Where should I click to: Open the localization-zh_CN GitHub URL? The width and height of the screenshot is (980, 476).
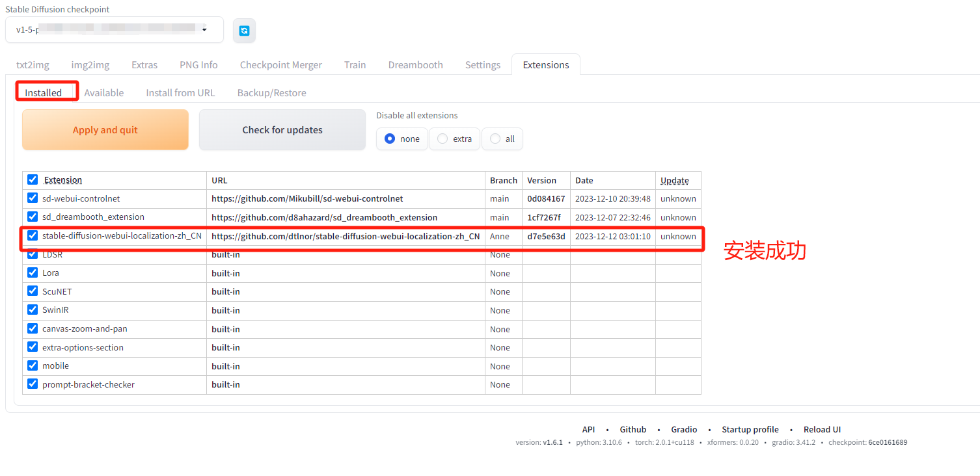coord(346,236)
